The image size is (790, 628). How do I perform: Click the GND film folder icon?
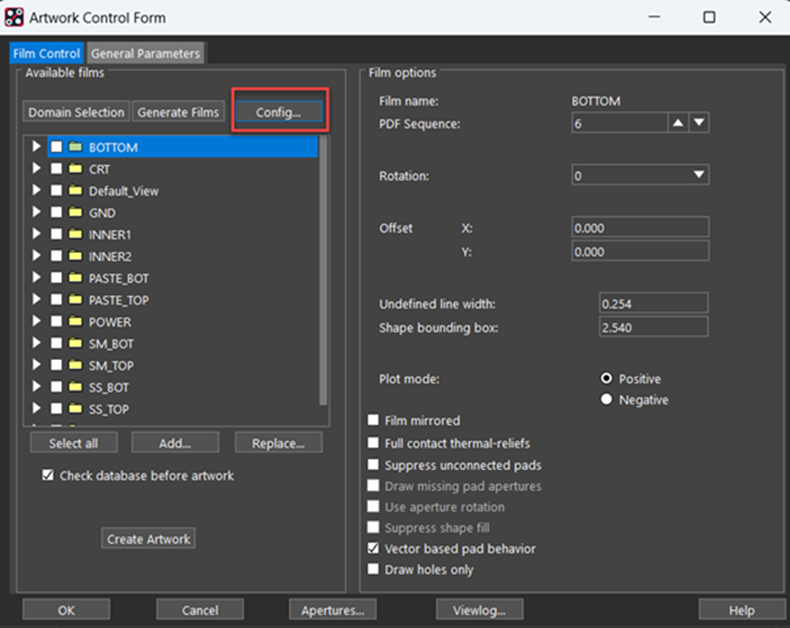coord(75,213)
